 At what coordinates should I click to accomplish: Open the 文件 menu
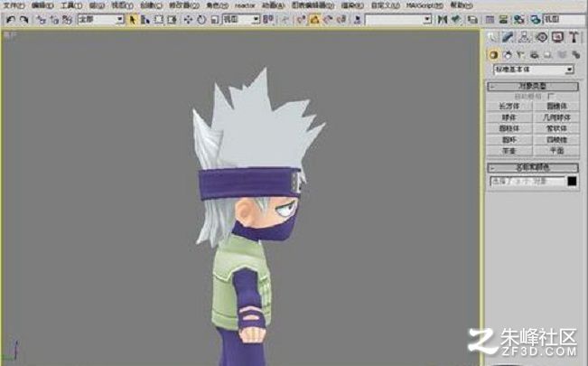(x=14, y=5)
